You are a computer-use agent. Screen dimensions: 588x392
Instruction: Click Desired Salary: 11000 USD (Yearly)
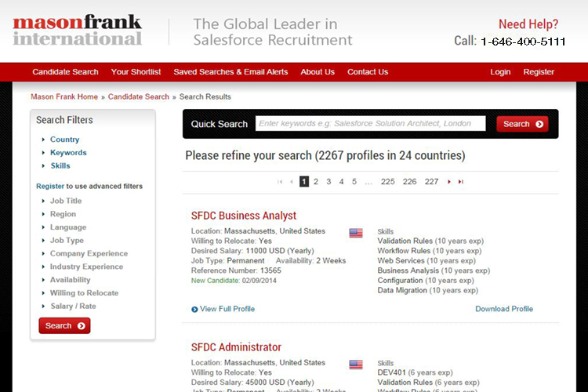point(252,251)
